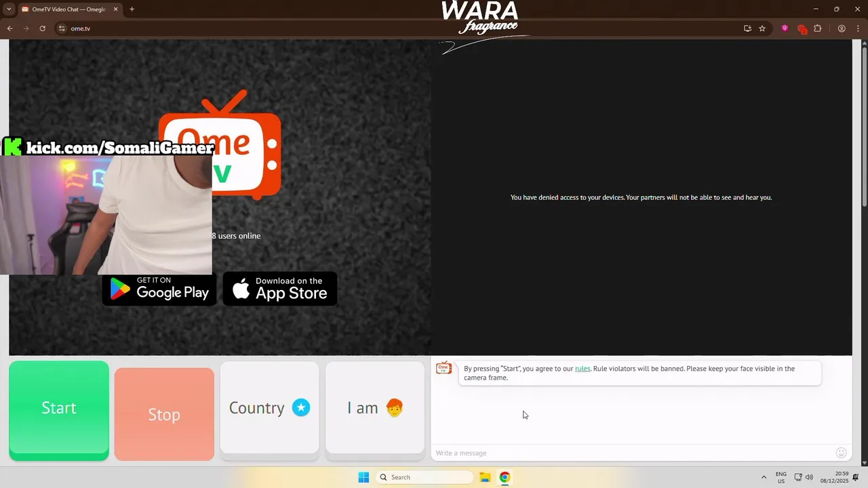Open the emoji picker in chat
Screen dimensions: 868x488
coord(842,453)
